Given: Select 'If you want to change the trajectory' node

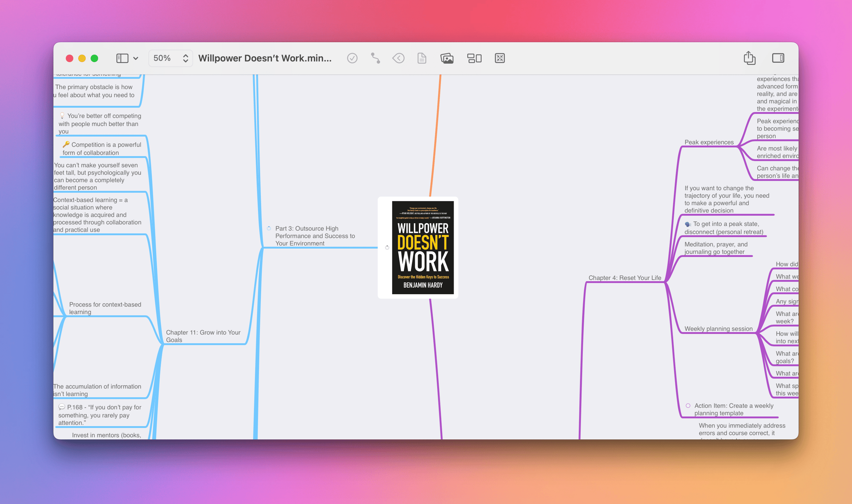Looking at the screenshot, I should (727, 199).
